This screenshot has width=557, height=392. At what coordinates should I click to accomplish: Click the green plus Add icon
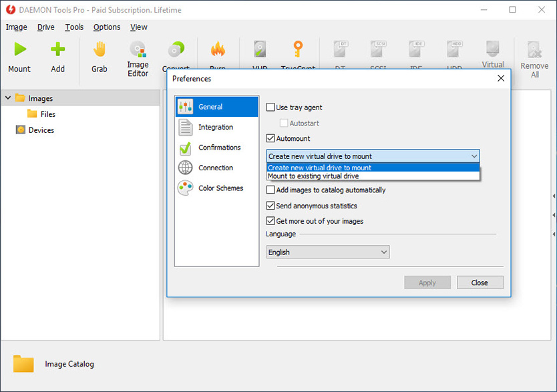[x=57, y=49]
